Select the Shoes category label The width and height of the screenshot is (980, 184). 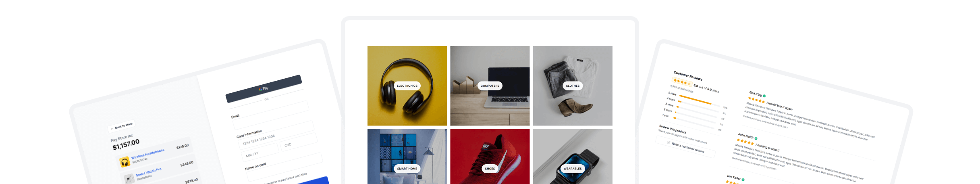(x=490, y=169)
